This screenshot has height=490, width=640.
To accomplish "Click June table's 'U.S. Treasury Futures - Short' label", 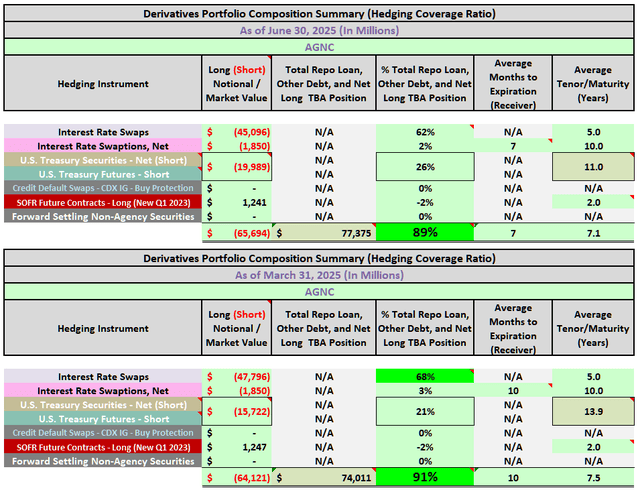I will point(103,174).
